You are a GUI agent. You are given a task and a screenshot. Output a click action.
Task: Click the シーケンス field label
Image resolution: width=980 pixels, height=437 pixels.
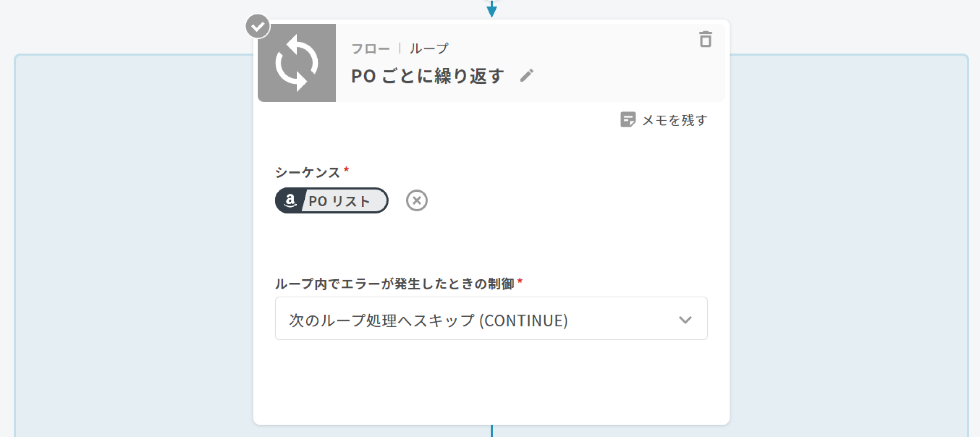[307, 172]
